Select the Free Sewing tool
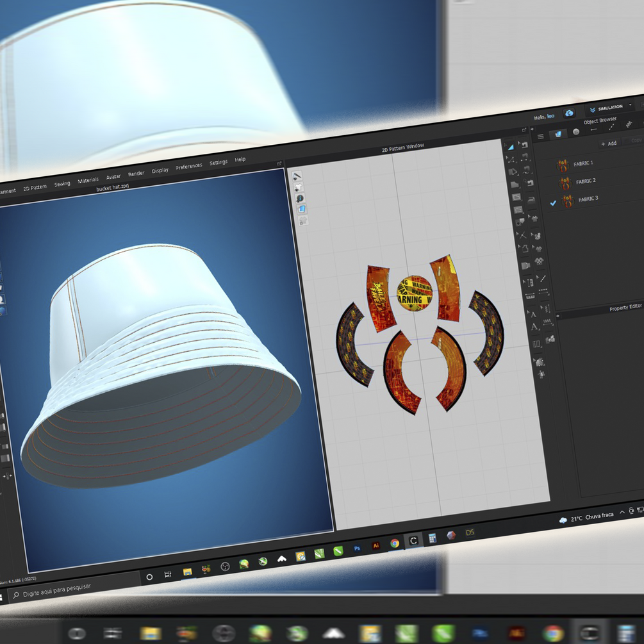The image size is (644, 644). pos(527,169)
